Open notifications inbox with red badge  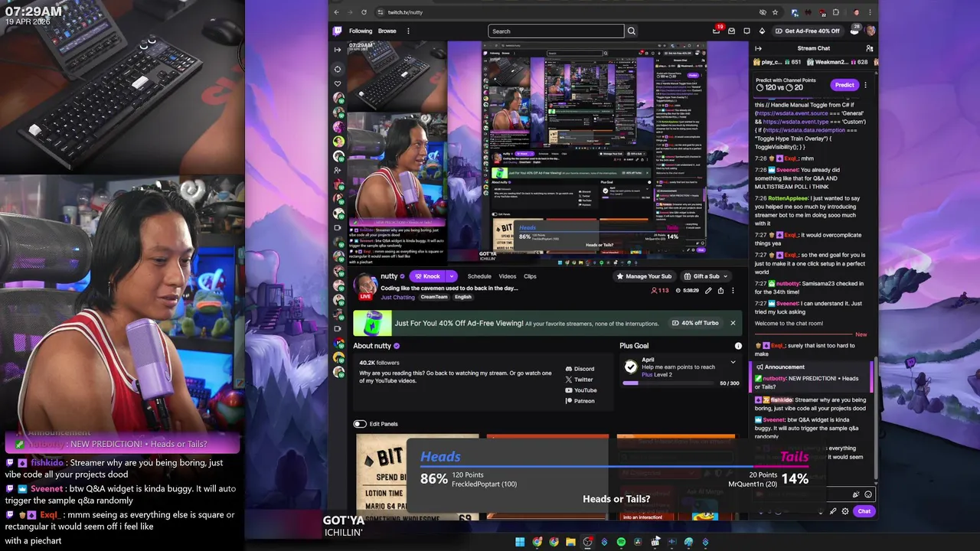[716, 31]
